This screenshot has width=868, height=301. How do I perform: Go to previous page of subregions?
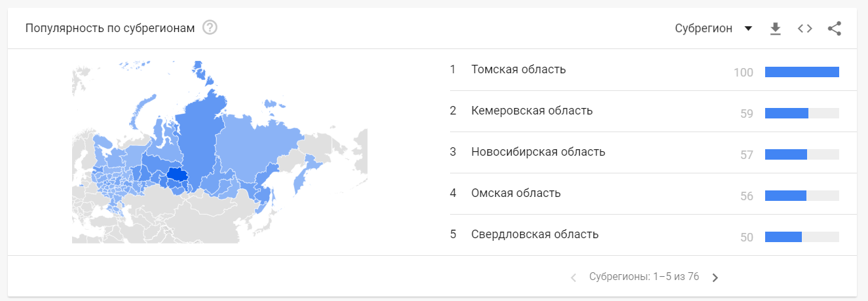tap(574, 277)
